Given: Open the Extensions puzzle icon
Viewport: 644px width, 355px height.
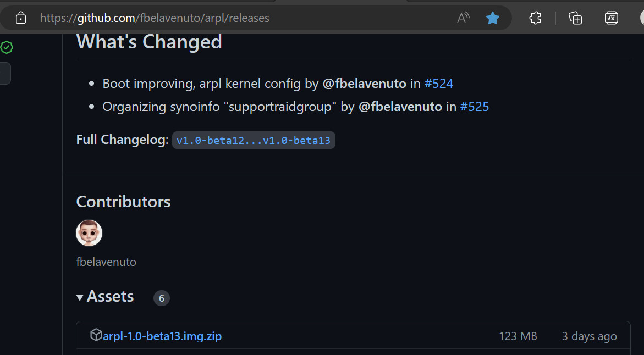Looking at the screenshot, I should point(535,18).
